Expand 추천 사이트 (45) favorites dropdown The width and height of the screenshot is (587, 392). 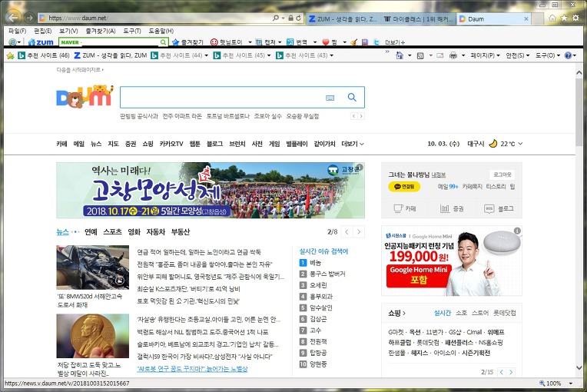click(x=269, y=55)
